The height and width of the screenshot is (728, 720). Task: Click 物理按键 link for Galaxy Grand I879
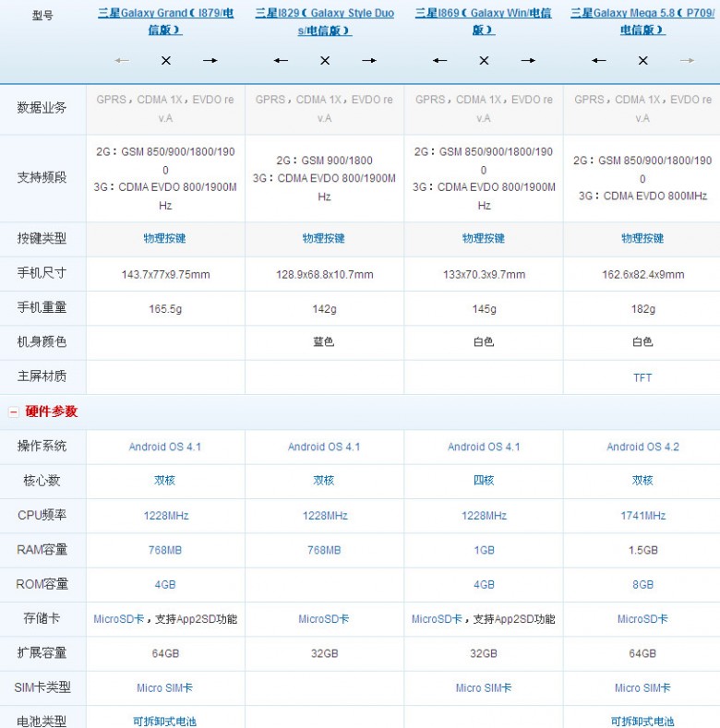[165, 239]
